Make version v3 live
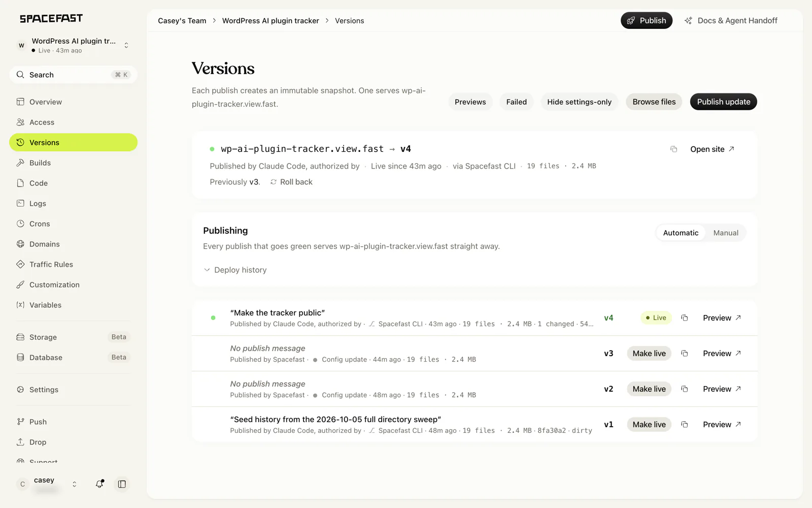The image size is (812, 508). click(x=649, y=354)
